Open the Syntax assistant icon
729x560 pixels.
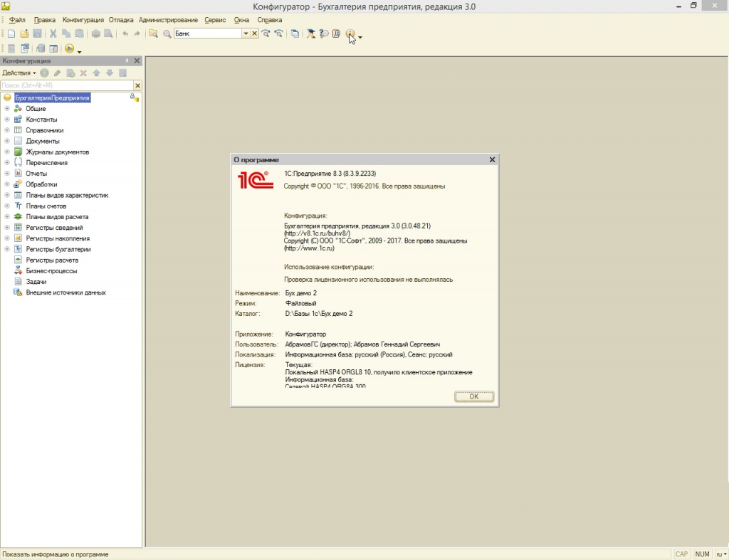coord(310,34)
